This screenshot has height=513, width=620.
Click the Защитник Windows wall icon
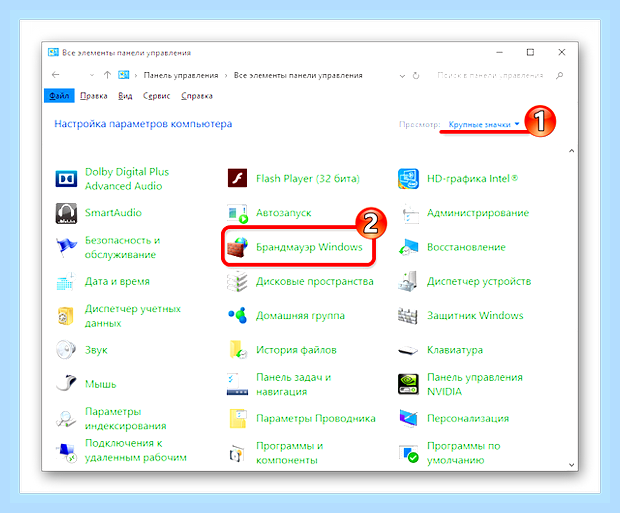[x=408, y=316]
